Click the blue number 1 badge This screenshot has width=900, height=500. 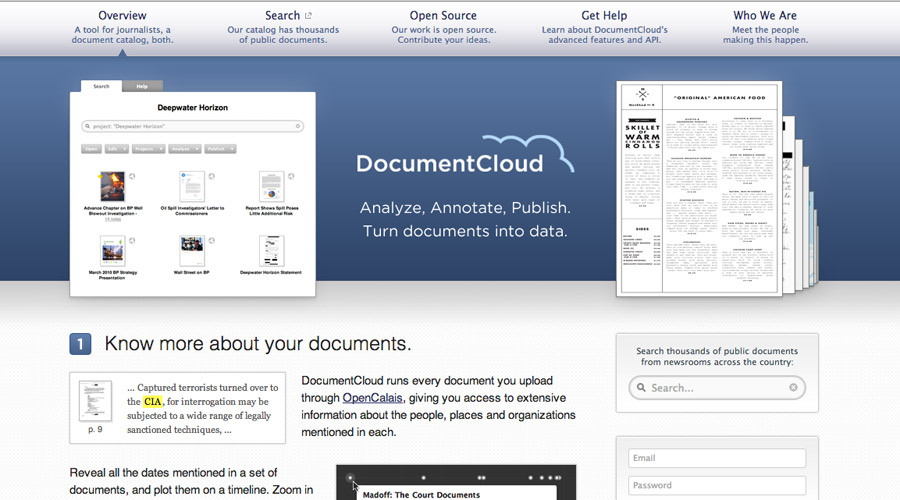80,344
